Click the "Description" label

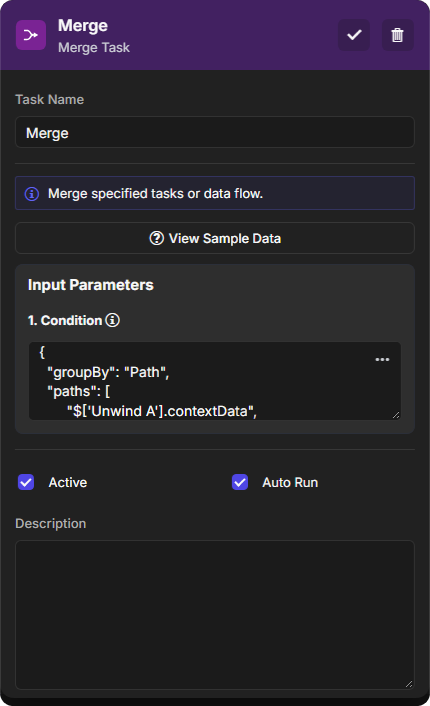[50, 524]
